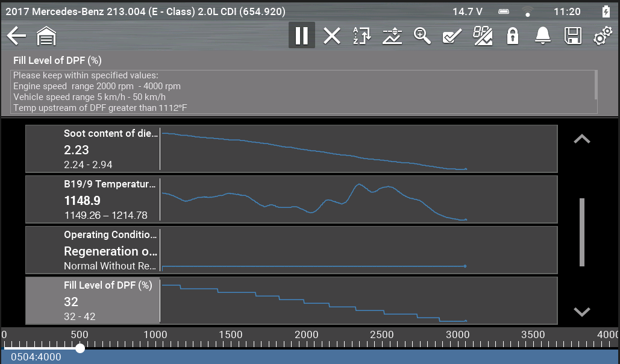
Task: Open the graph trigger threshold icon
Action: tap(392, 36)
